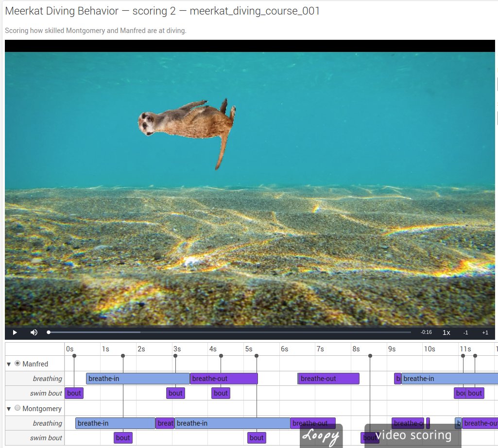Select Montgomery's breathe-out segment near 11s
The height and width of the screenshot is (448, 498).
[480, 423]
